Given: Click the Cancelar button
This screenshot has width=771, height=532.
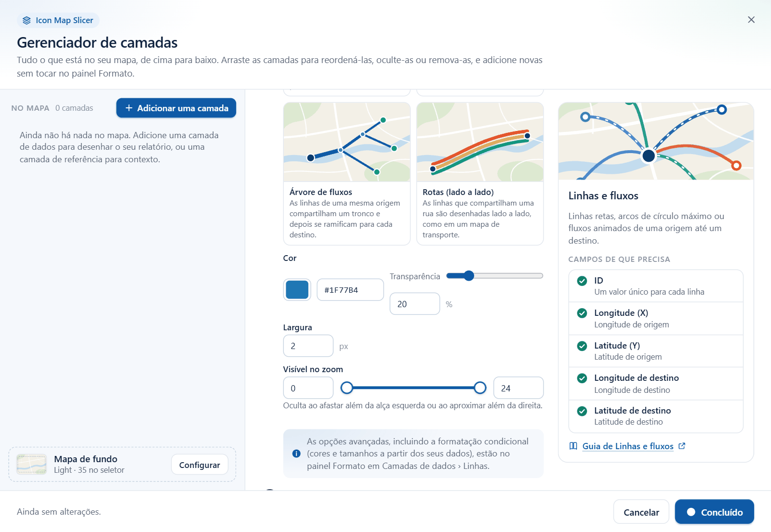Looking at the screenshot, I should tap(641, 512).
